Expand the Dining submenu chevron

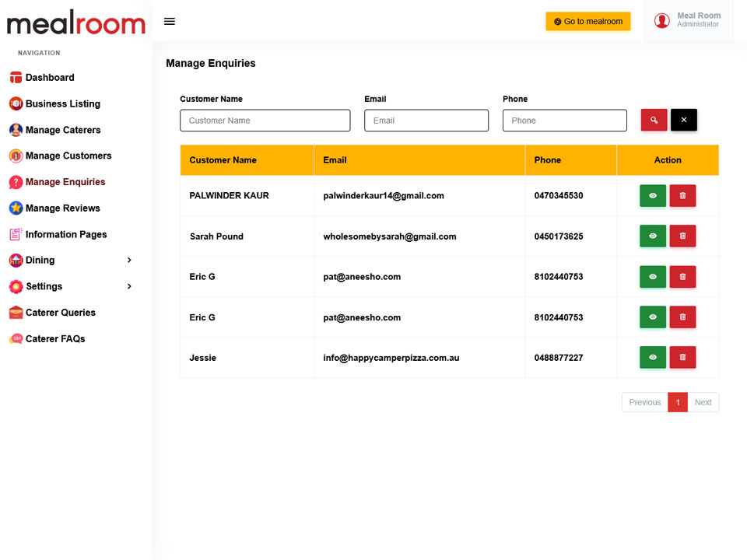(129, 260)
